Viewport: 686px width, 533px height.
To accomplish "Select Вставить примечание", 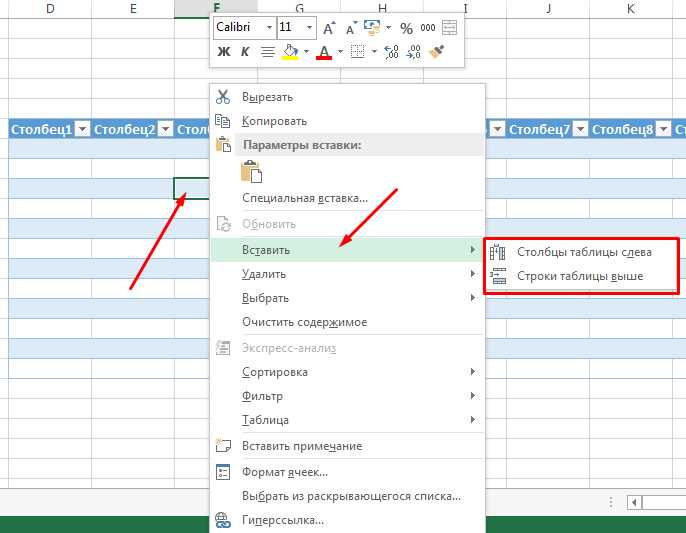I will (x=348, y=446).
